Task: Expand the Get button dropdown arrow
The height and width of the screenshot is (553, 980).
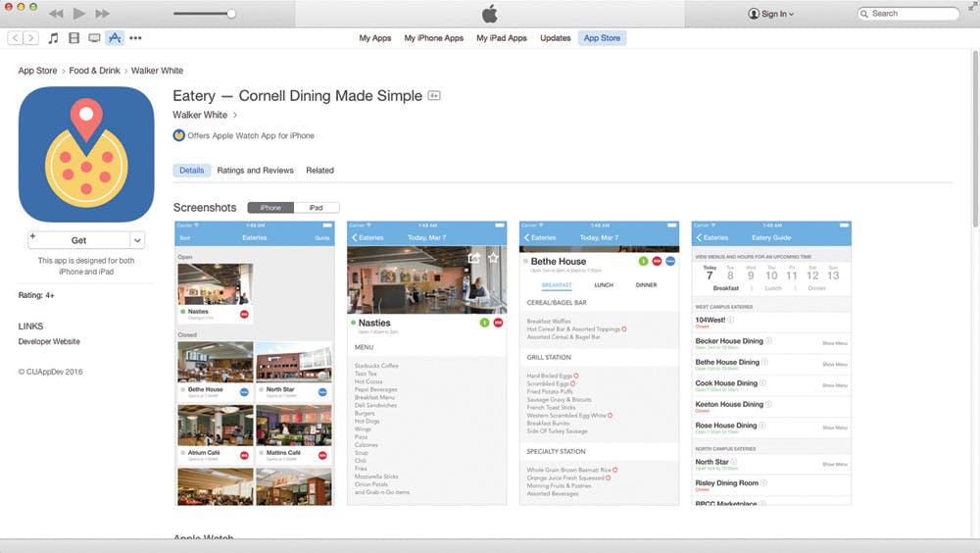Action: click(x=137, y=240)
